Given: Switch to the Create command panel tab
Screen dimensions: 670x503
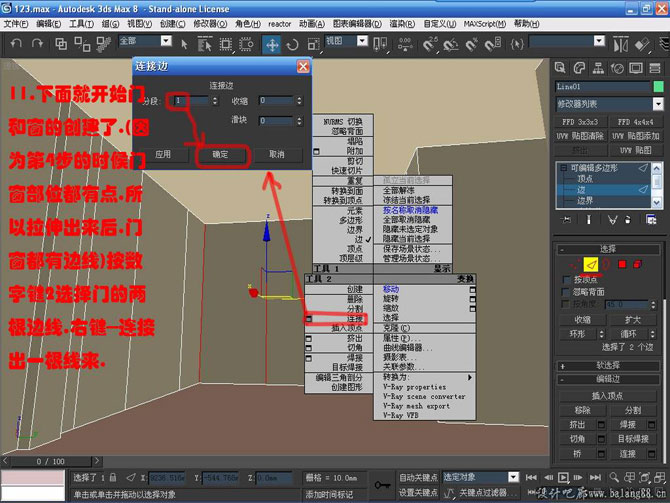Looking at the screenshot, I should point(560,68).
